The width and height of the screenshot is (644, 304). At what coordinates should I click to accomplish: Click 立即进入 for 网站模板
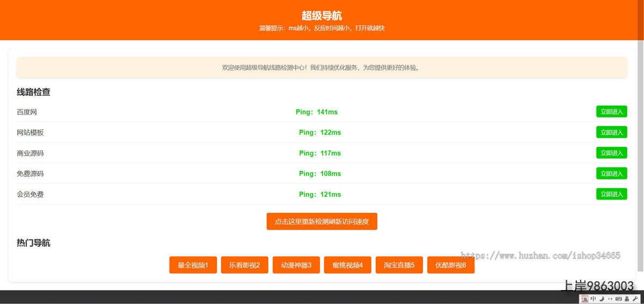[611, 132]
